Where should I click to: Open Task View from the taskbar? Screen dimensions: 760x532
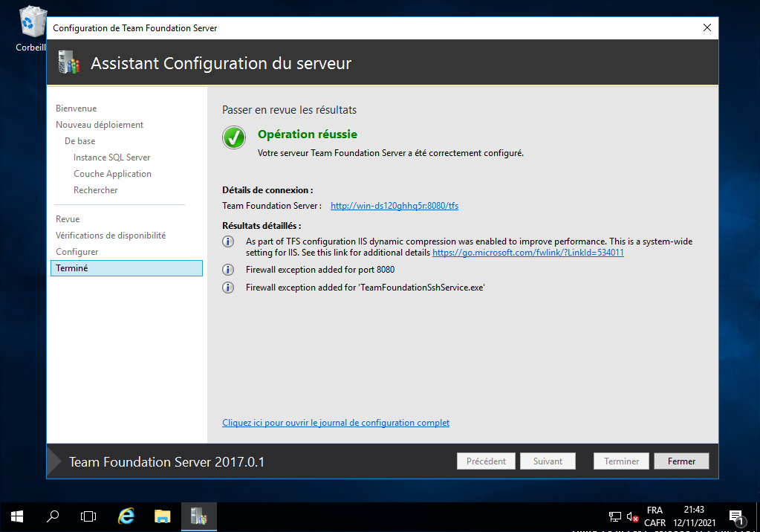88,516
